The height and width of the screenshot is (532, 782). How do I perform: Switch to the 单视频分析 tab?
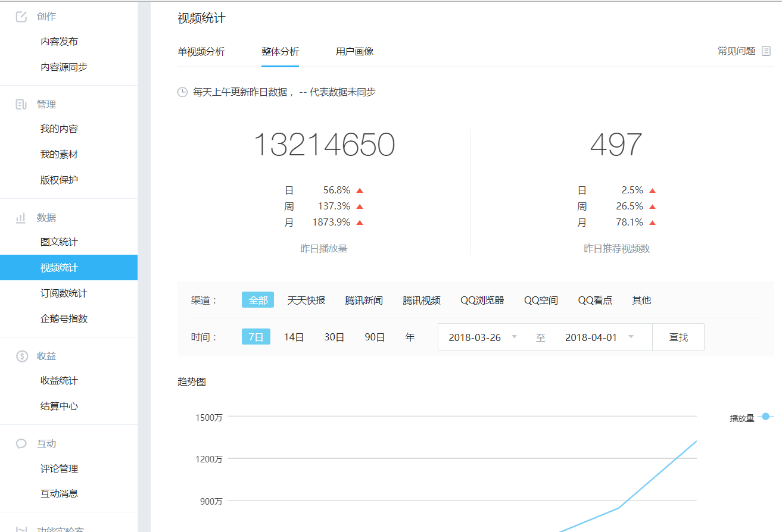pos(201,52)
